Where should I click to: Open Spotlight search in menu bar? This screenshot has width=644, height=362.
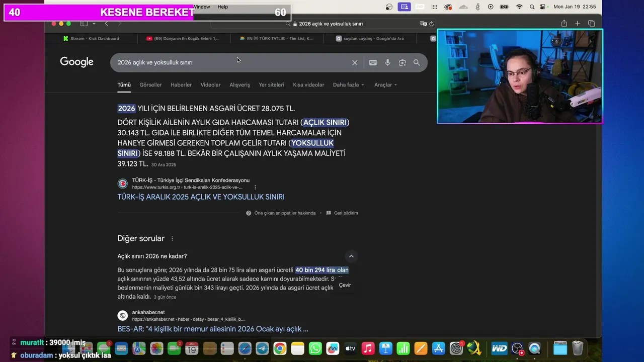(x=531, y=7)
